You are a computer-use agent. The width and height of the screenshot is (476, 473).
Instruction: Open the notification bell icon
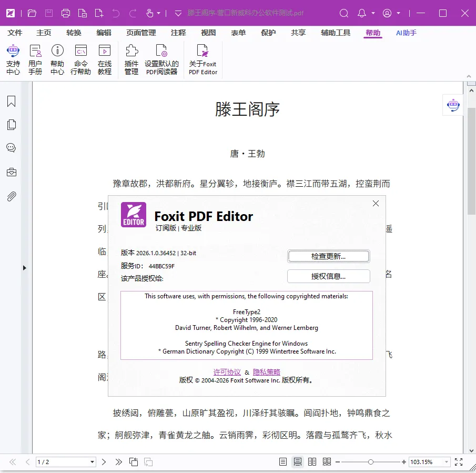[361, 13]
